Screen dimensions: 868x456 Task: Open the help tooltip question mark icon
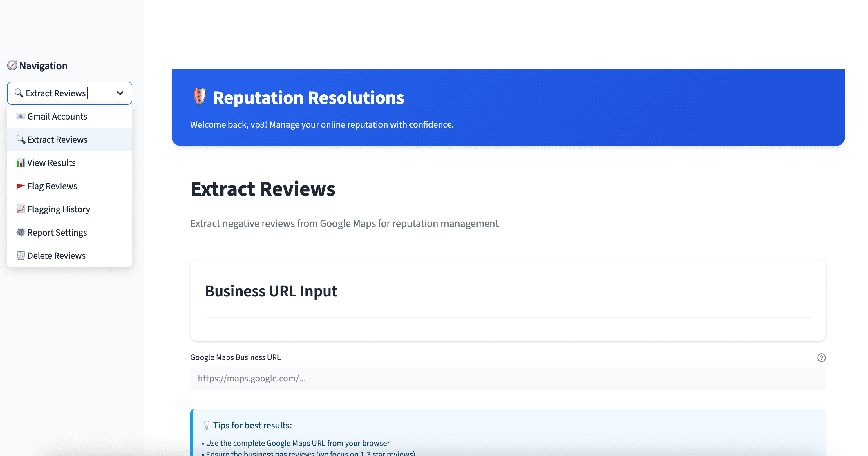(822, 357)
